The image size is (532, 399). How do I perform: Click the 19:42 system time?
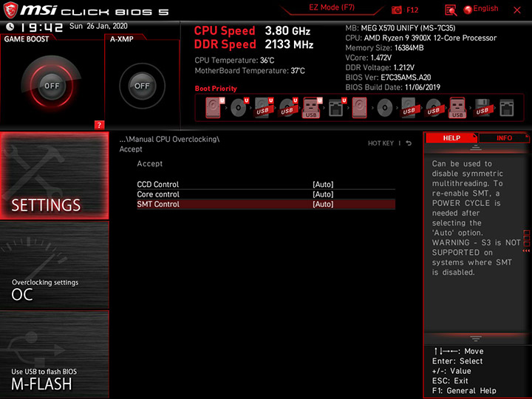coord(41,27)
